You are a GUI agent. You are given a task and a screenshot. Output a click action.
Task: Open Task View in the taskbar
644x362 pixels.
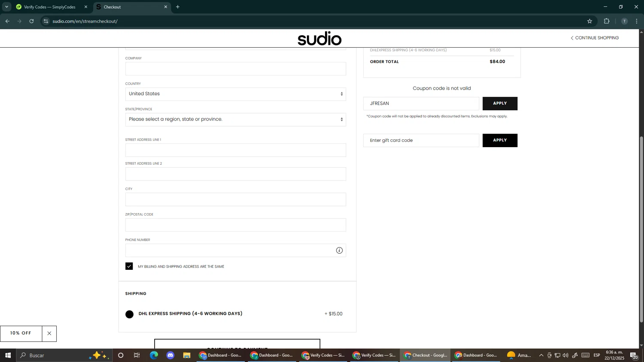pyautogui.click(x=137, y=355)
